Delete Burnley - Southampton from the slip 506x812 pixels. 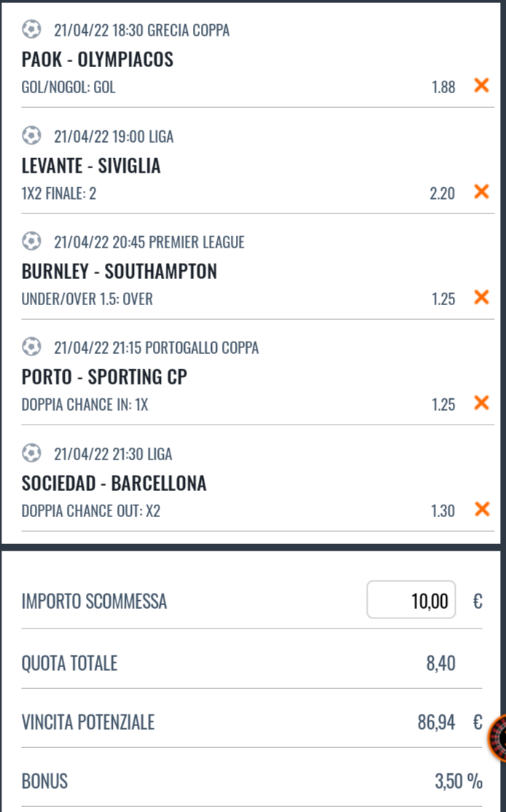click(x=481, y=297)
